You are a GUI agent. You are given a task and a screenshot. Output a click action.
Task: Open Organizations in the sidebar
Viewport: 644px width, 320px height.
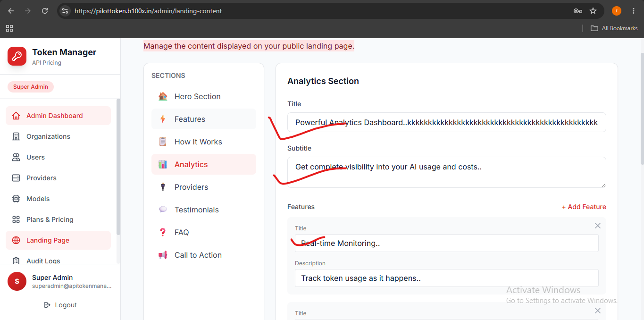click(58, 136)
